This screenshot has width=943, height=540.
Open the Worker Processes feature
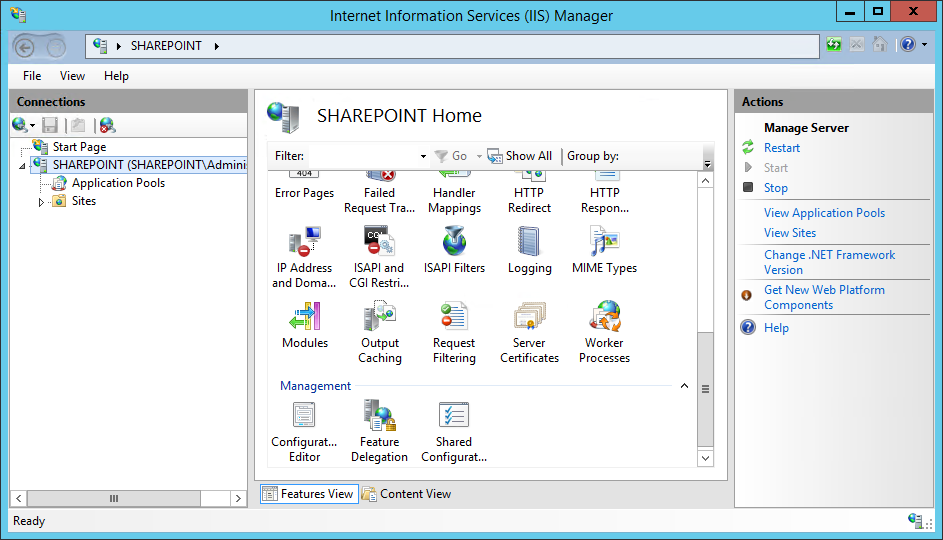604,332
